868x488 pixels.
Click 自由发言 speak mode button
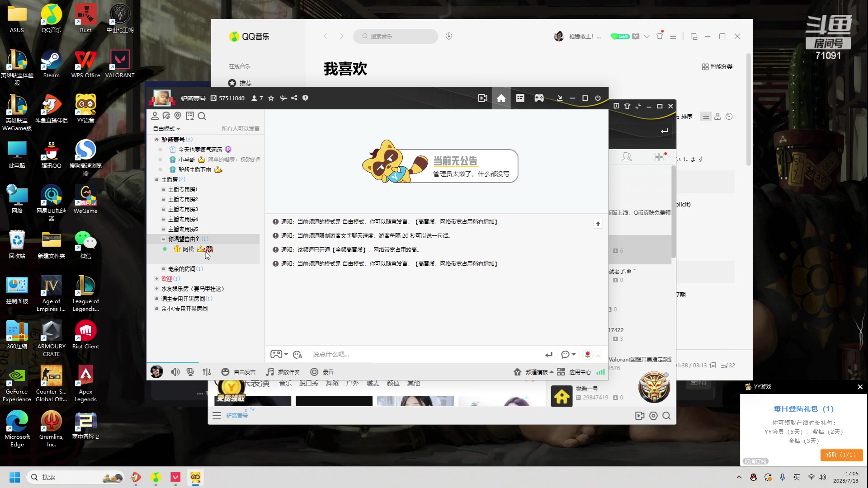pyautogui.click(x=238, y=372)
